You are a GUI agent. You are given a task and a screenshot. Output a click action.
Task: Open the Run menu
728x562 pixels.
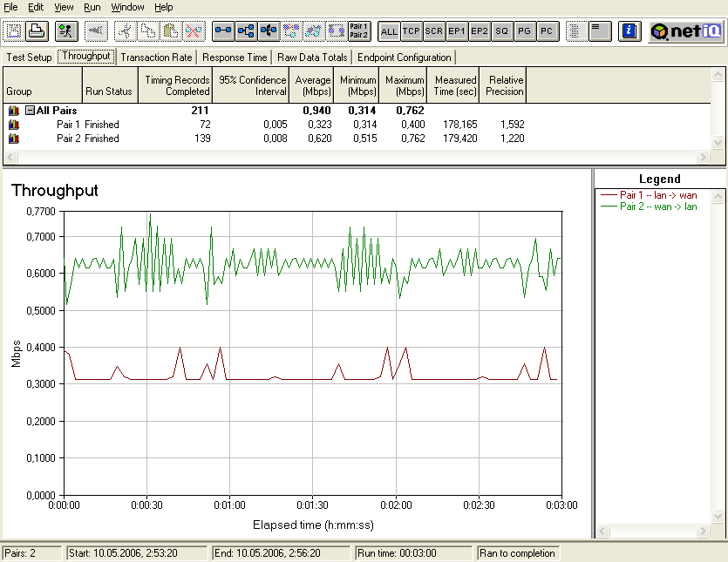click(92, 7)
